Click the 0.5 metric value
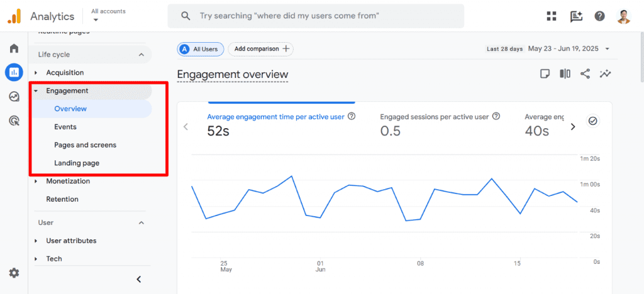Image resolution: width=644 pixels, height=294 pixels. (390, 131)
